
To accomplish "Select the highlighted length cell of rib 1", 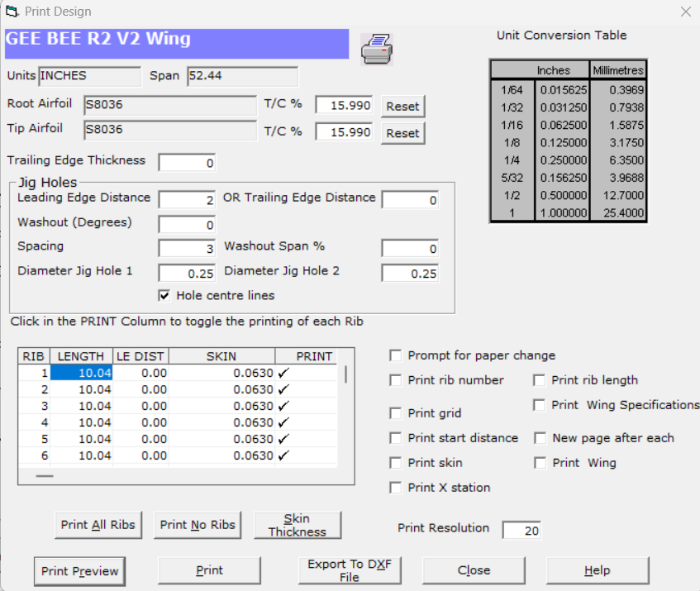I will (x=81, y=373).
